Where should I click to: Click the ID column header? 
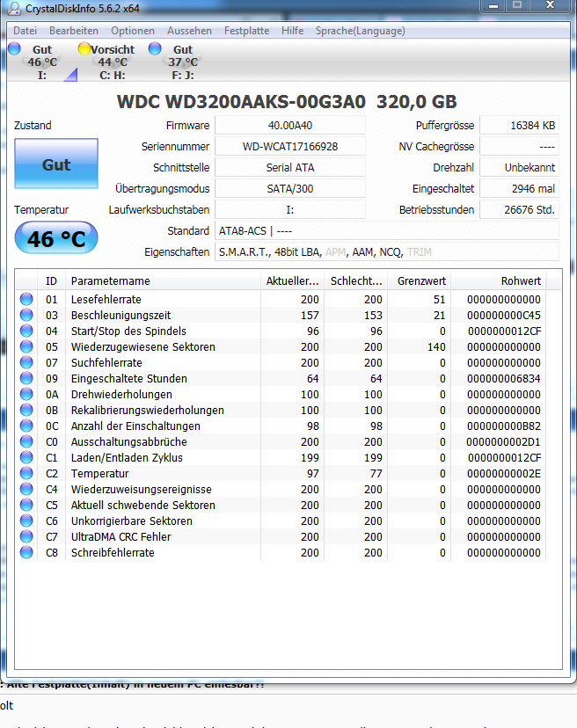click(x=51, y=280)
